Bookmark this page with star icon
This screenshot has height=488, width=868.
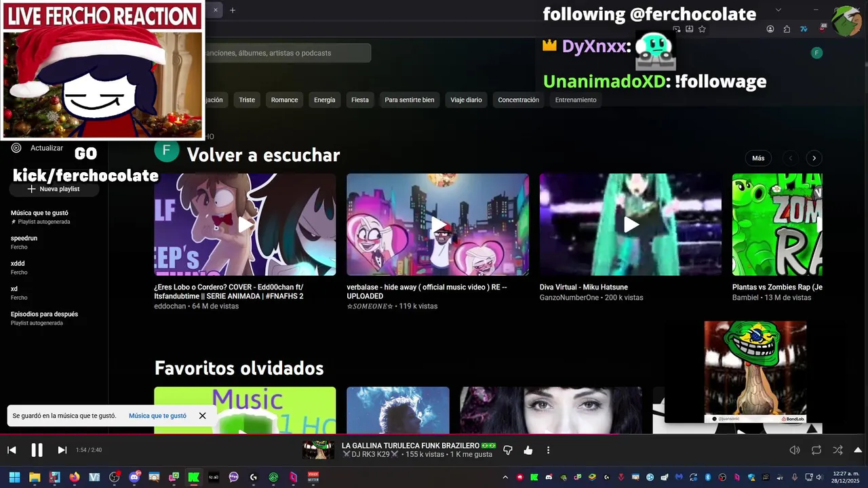702,29
